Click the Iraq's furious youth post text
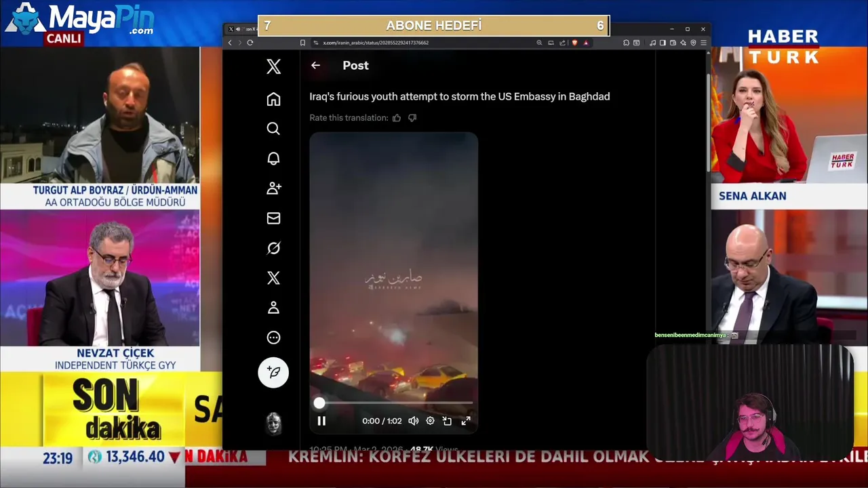Viewport: 868px width, 488px height. (x=460, y=97)
